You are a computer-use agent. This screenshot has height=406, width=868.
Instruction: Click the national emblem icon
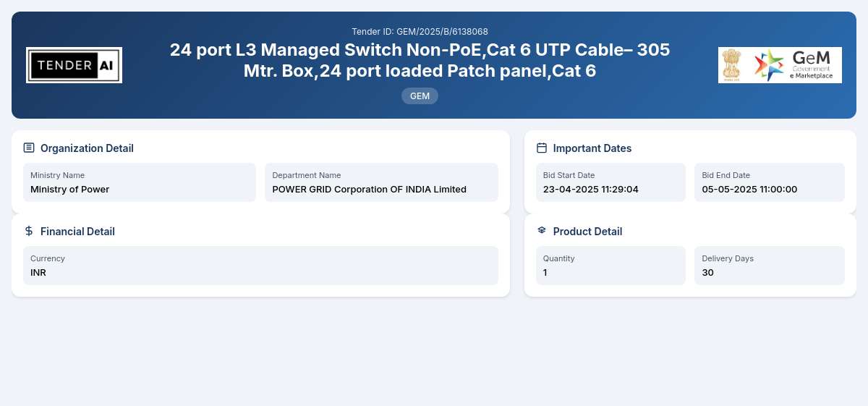[731, 65]
